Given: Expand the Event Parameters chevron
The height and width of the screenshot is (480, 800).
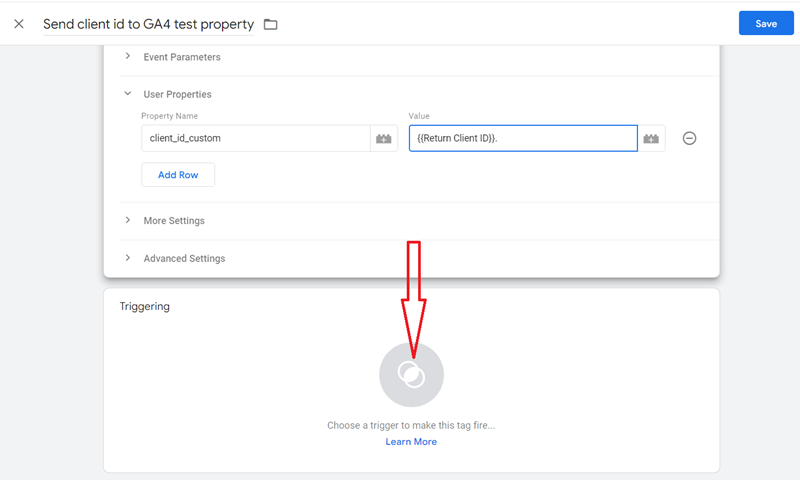Looking at the screenshot, I should tap(128, 57).
